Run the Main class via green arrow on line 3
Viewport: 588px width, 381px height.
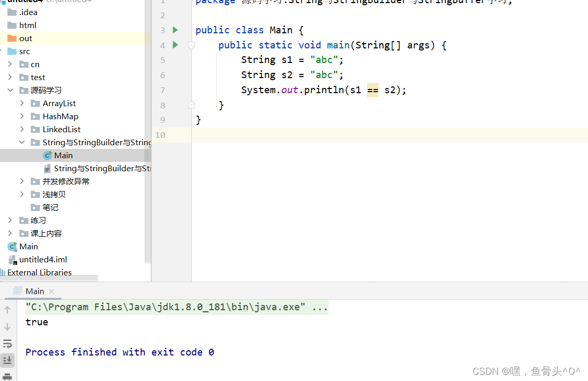(x=175, y=30)
